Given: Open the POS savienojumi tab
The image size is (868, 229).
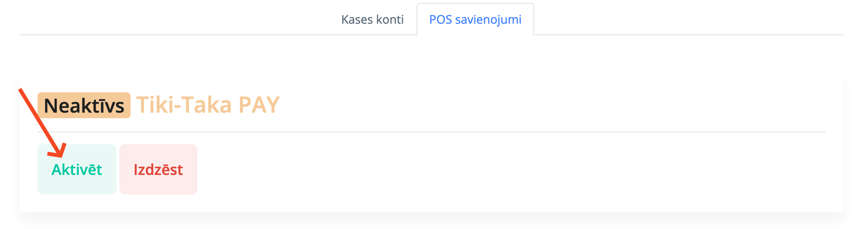Looking at the screenshot, I should (475, 19).
